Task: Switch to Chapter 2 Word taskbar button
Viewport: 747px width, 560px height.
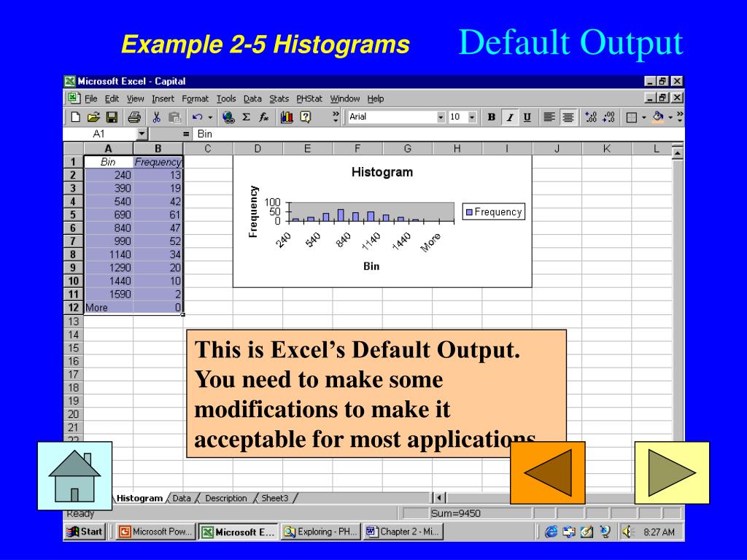Action: pos(403,532)
